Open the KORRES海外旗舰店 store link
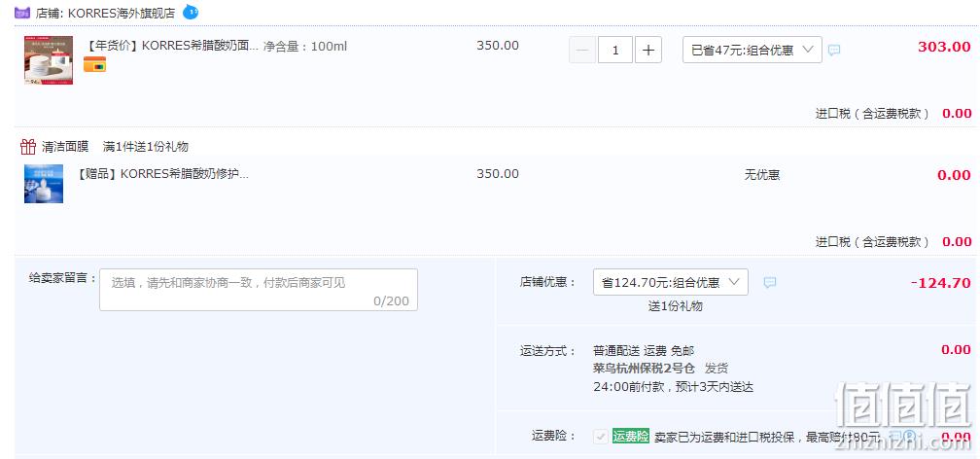Viewport: 980px width, 459px height. [x=122, y=13]
